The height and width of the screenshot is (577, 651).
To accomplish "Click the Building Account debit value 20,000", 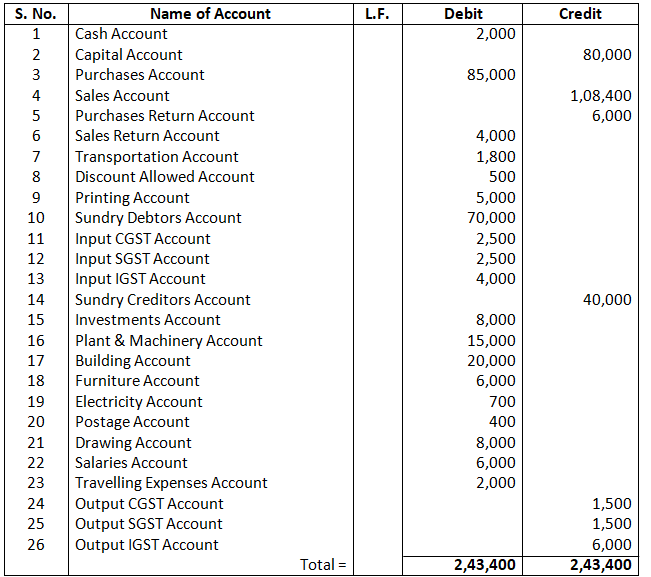I will pyautogui.click(x=491, y=361).
